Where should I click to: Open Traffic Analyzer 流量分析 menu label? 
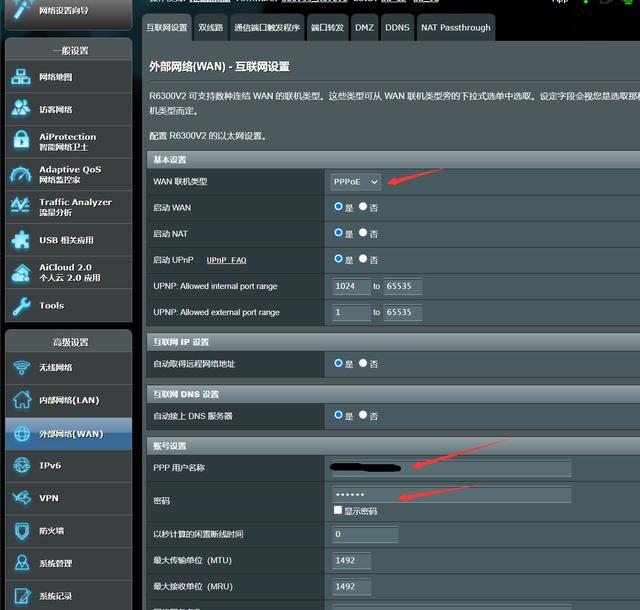(x=76, y=207)
